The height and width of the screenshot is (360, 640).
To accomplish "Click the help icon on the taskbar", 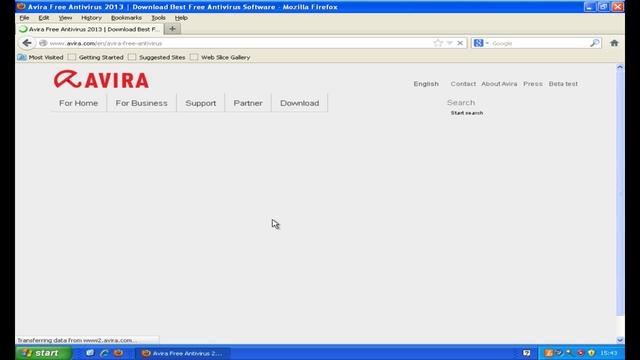I will click(x=527, y=353).
